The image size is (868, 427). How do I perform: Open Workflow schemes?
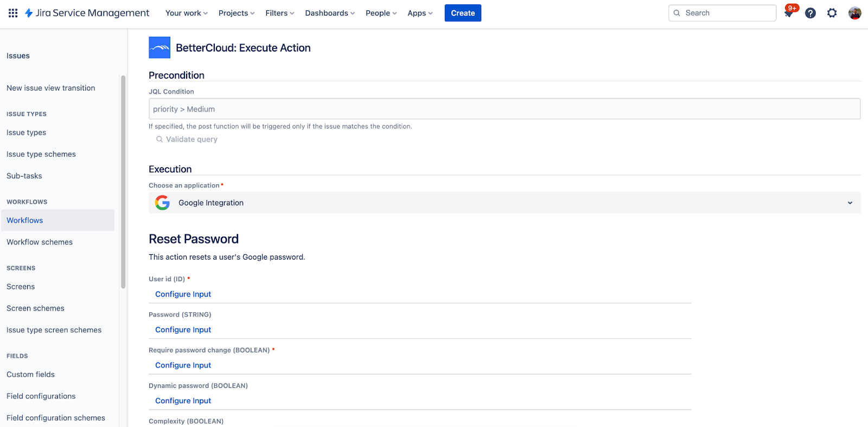click(40, 242)
